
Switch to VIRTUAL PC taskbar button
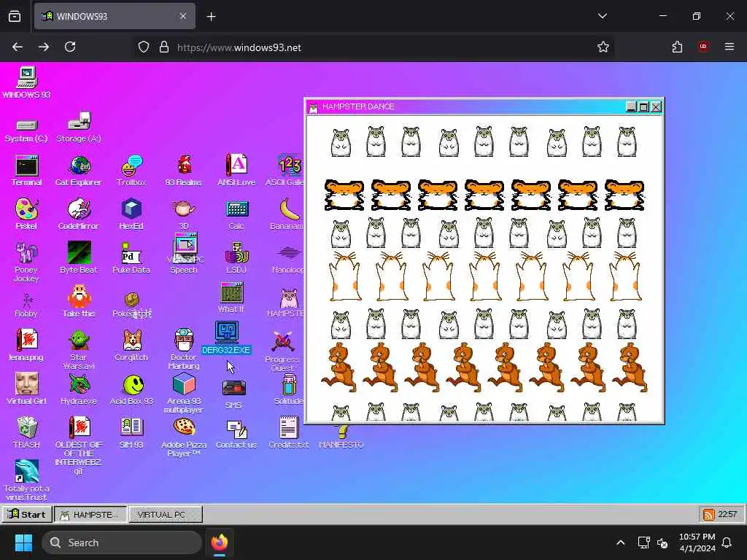coord(166,514)
